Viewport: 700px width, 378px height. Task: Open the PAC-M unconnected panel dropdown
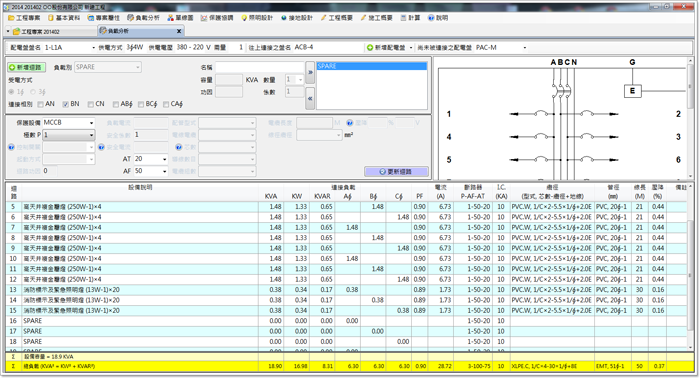click(525, 48)
